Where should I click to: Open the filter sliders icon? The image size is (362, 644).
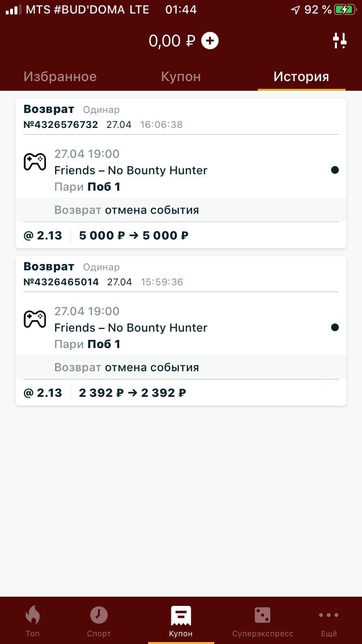pos(340,41)
